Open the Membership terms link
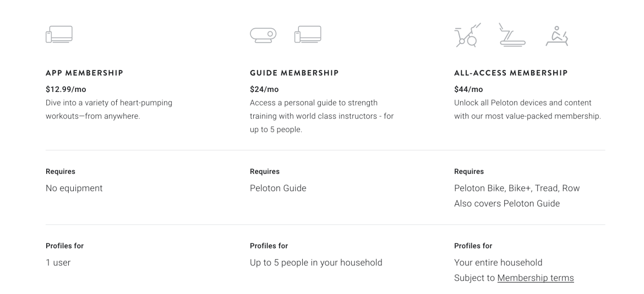This screenshot has height=294, width=644. (536, 278)
